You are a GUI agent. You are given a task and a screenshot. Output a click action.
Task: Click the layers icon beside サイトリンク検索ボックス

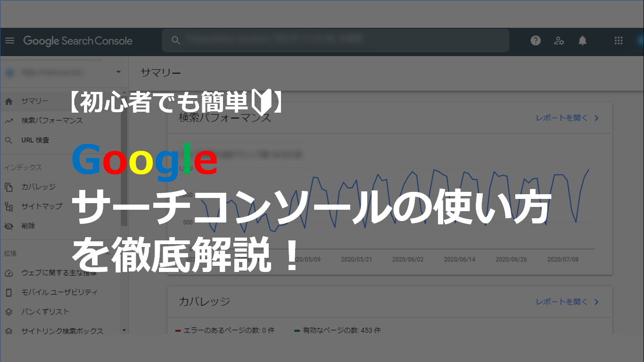click(8, 331)
